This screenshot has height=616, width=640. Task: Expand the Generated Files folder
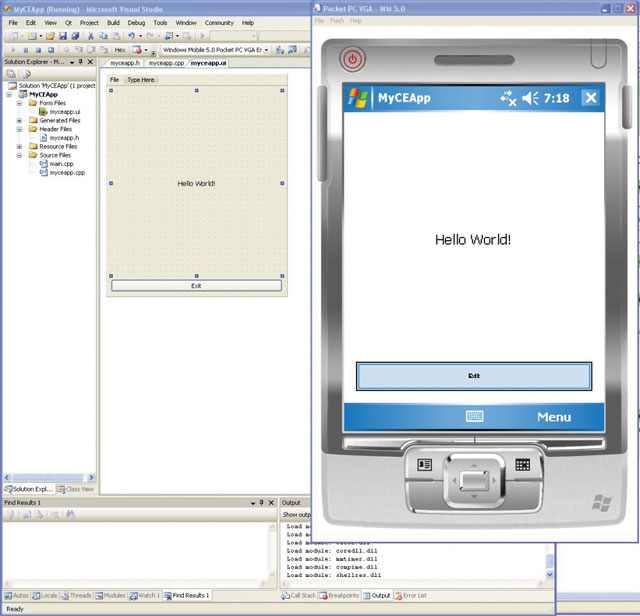click(20, 120)
